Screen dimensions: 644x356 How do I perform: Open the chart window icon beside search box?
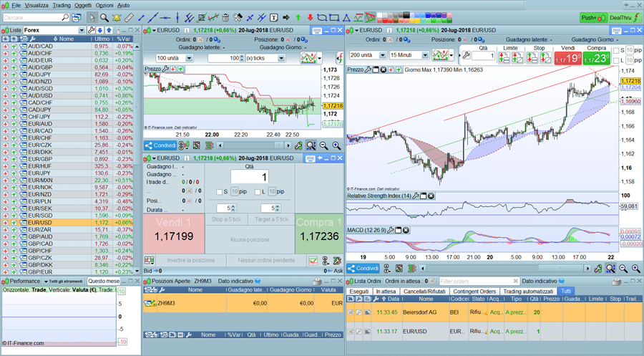tap(77, 18)
